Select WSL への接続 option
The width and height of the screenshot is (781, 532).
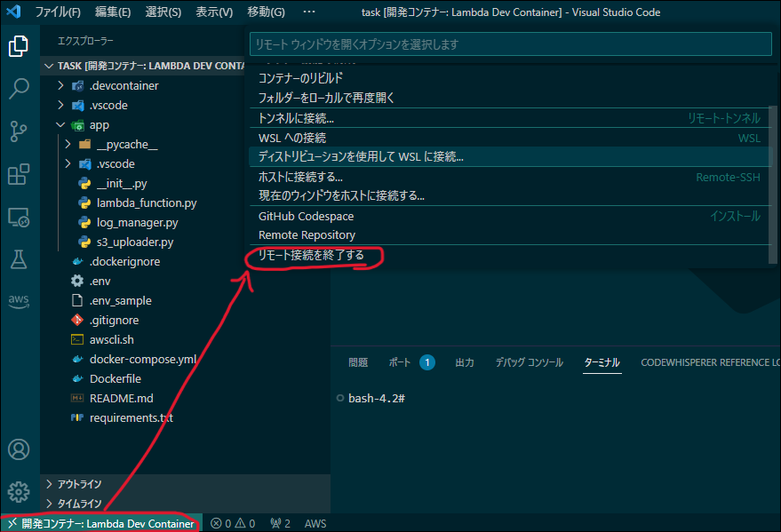509,138
